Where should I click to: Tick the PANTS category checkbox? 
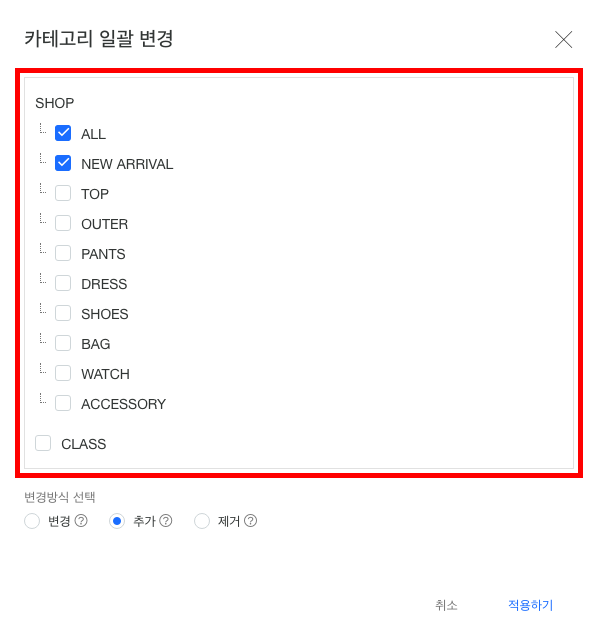pos(63,253)
